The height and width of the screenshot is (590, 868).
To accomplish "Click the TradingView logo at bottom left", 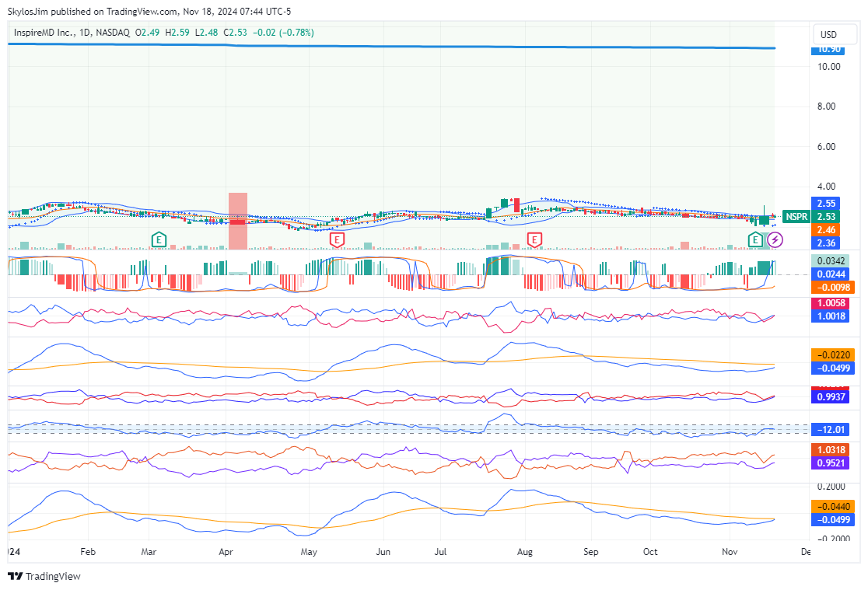I will (x=44, y=576).
